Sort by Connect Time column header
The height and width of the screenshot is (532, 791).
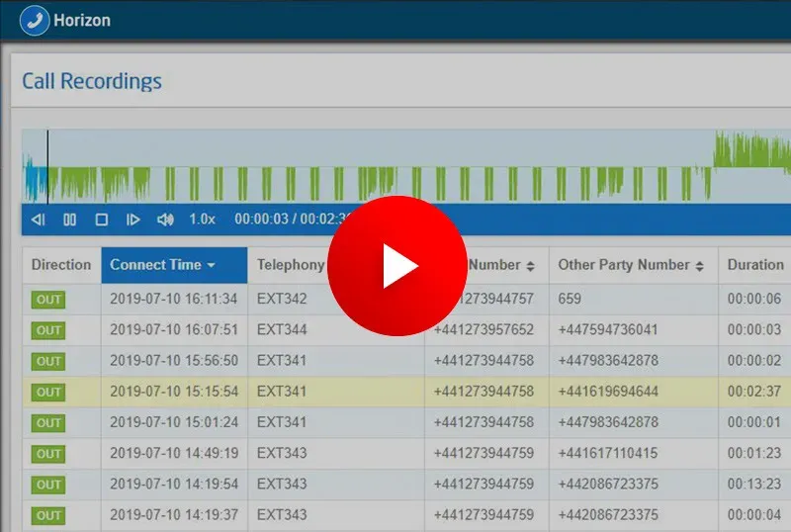(x=174, y=265)
